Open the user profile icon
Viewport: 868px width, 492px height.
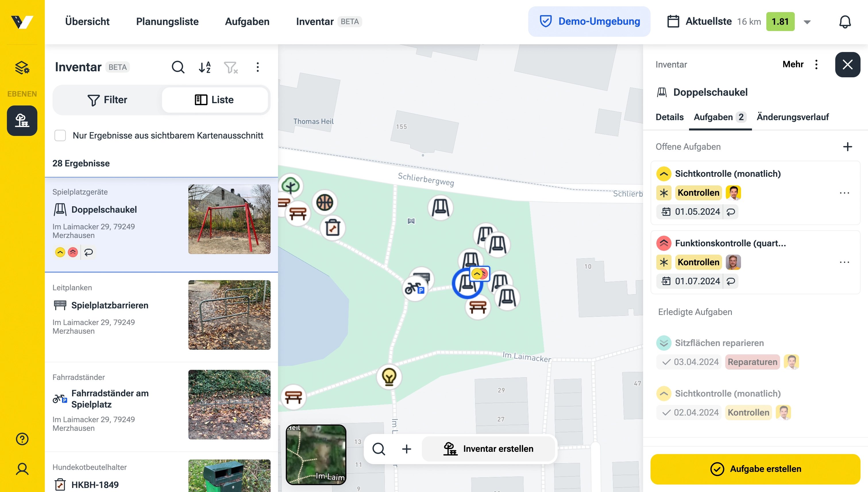[x=22, y=469]
